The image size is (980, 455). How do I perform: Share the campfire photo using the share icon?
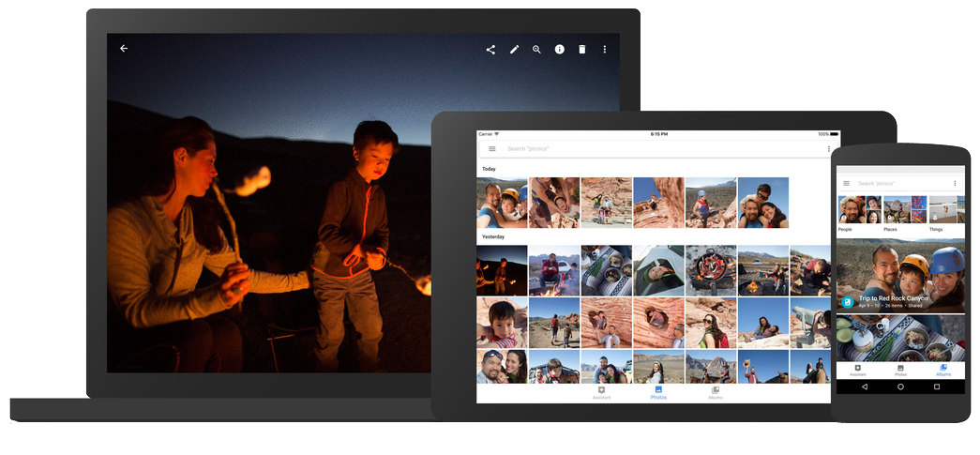(490, 50)
